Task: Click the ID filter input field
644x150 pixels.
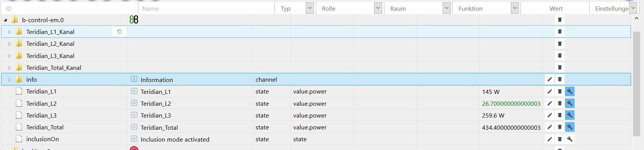Action: point(69,8)
